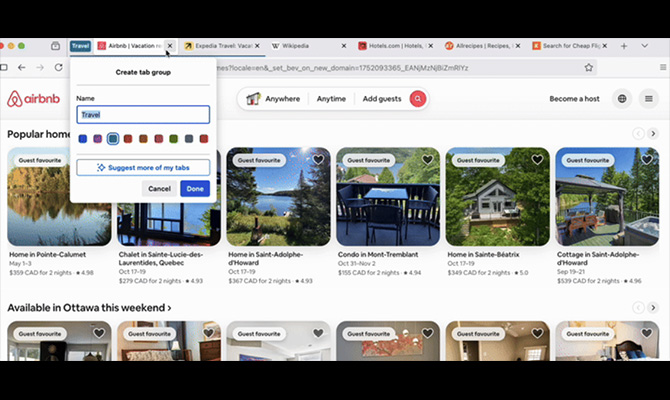Image resolution: width=670 pixels, height=400 pixels.
Task: Click the tab group Name text field
Action: tap(143, 115)
